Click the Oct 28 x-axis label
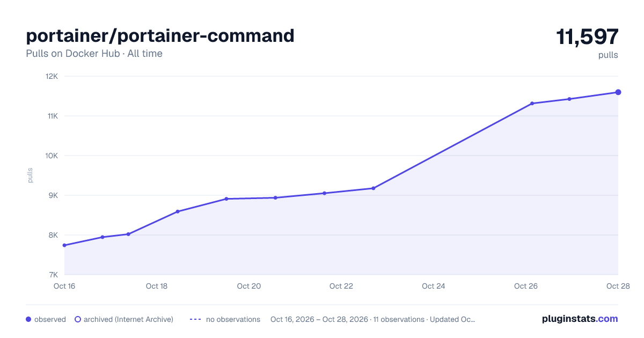The image size is (644, 338). pyautogui.click(x=618, y=286)
